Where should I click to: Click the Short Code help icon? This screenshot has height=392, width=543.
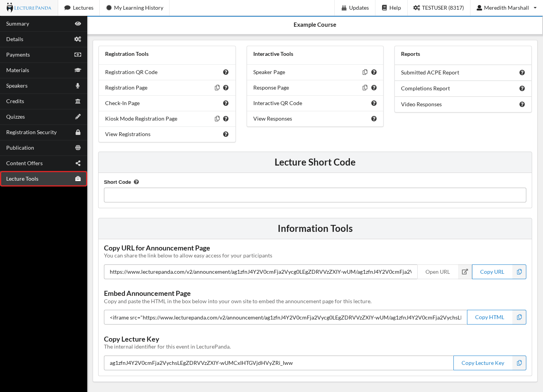pos(136,182)
